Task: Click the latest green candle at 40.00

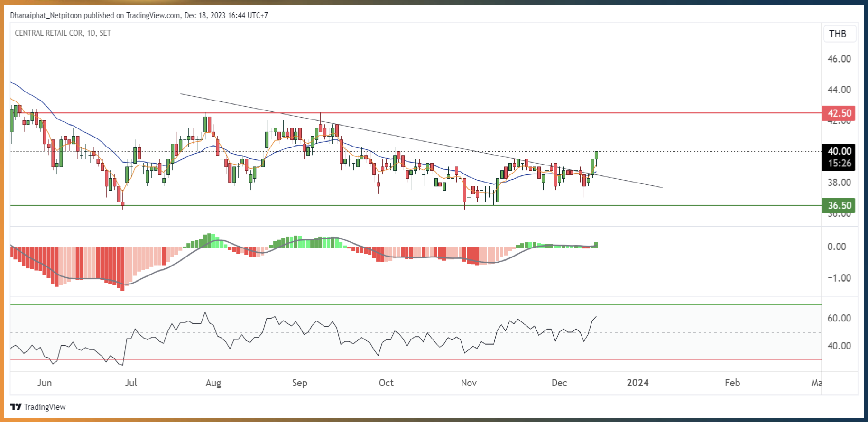Action: coord(596,155)
